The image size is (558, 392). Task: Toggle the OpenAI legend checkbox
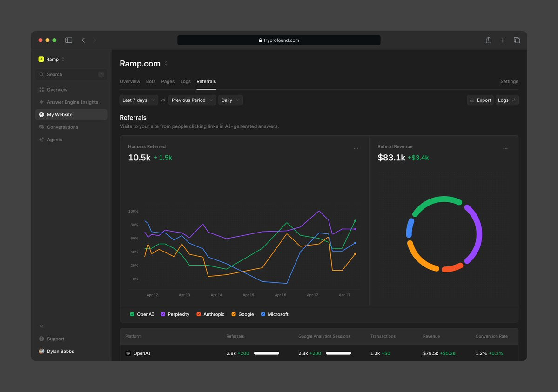132,314
